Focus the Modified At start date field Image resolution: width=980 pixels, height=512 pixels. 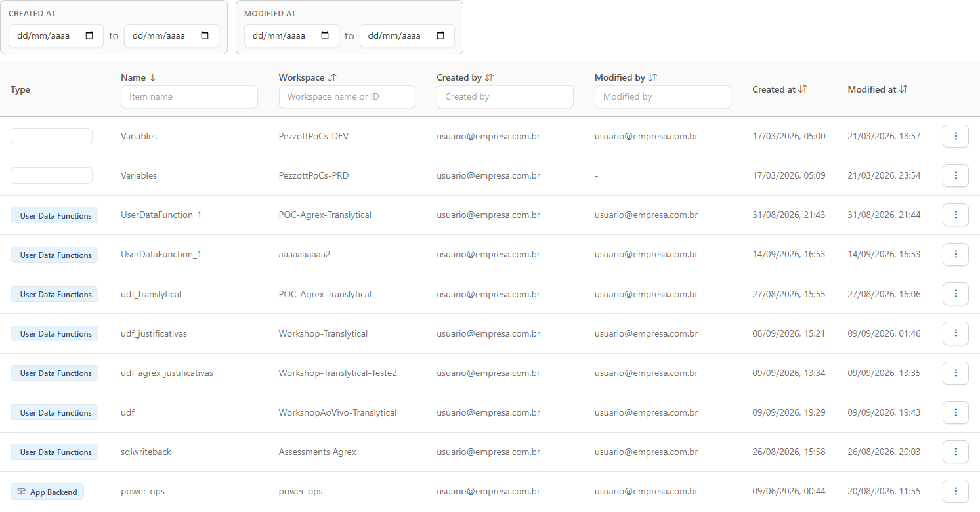click(291, 35)
